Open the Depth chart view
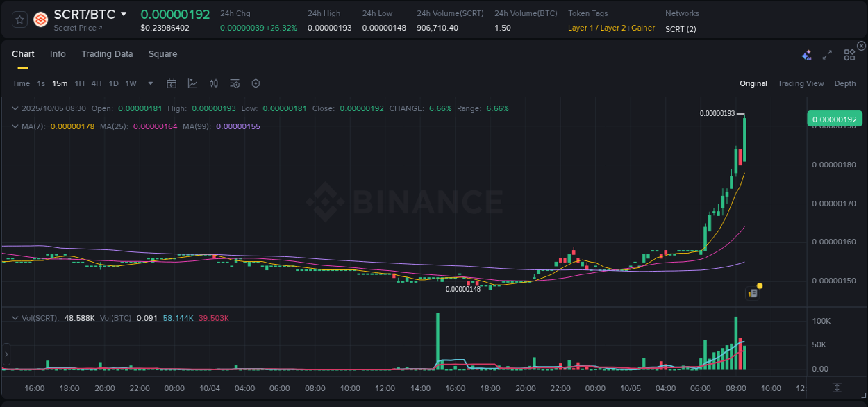Viewport: 868px width, 407px height. (x=845, y=83)
